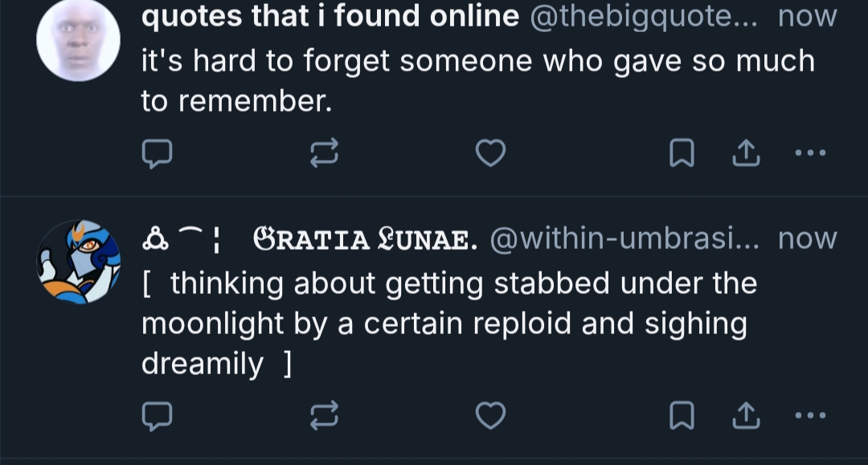Open the @within-umbrasi handle link
The image size is (868, 465).
[x=624, y=239]
